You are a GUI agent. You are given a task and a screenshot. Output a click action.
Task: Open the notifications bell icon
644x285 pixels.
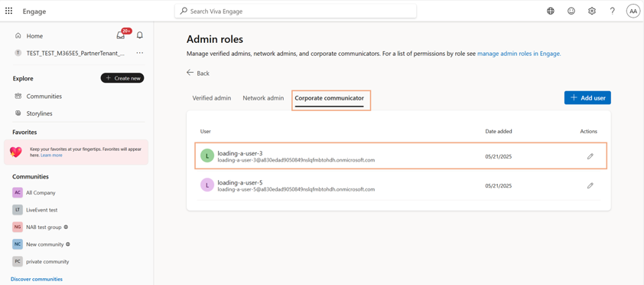pyautogui.click(x=140, y=35)
